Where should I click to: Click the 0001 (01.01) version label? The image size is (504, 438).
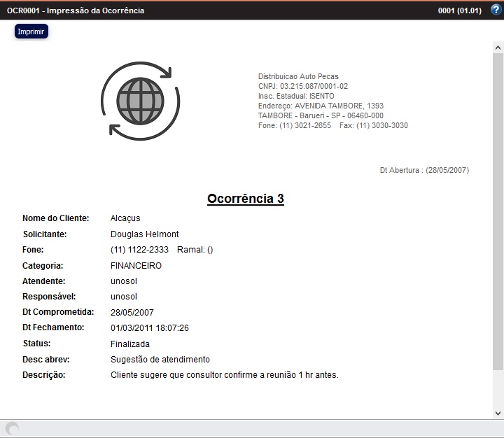tap(460, 10)
